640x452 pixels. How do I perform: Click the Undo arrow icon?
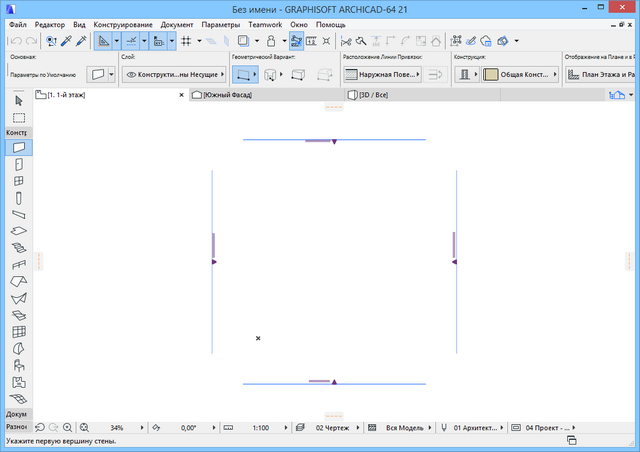[15, 42]
